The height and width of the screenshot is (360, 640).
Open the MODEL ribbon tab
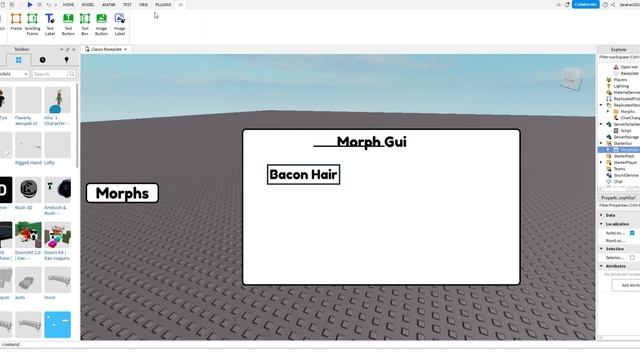pyautogui.click(x=88, y=4)
